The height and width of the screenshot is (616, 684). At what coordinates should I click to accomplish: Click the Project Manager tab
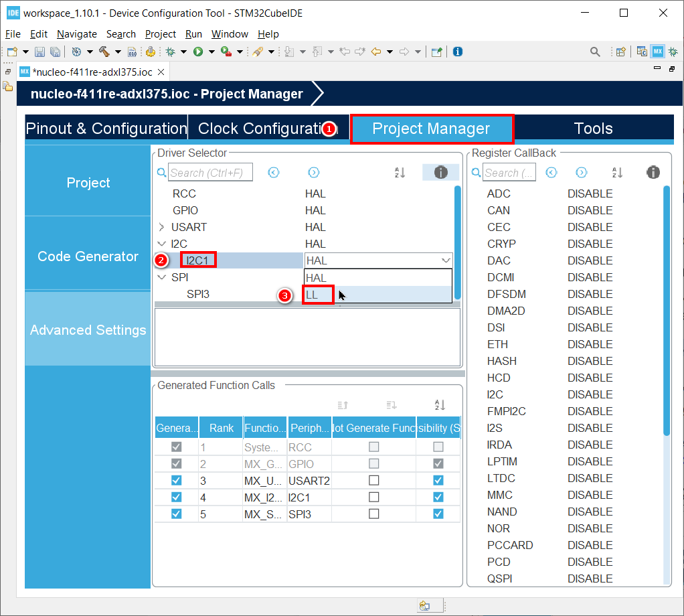coord(432,129)
